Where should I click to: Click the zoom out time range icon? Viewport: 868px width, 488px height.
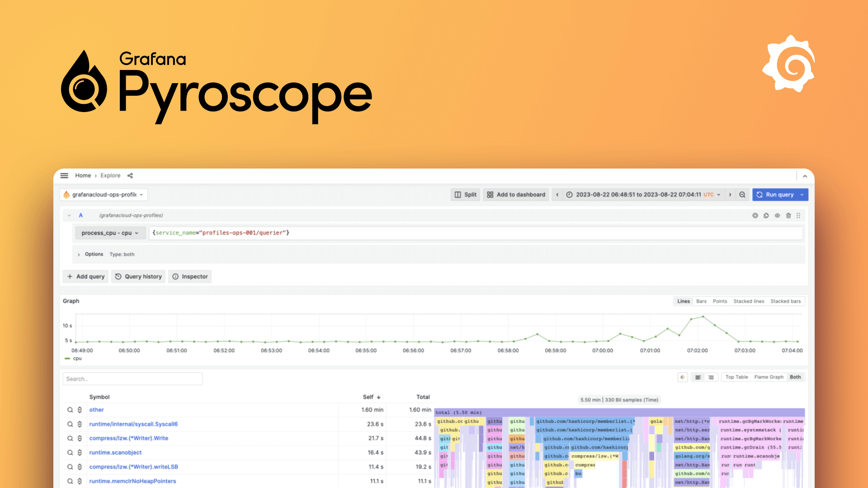tap(742, 195)
